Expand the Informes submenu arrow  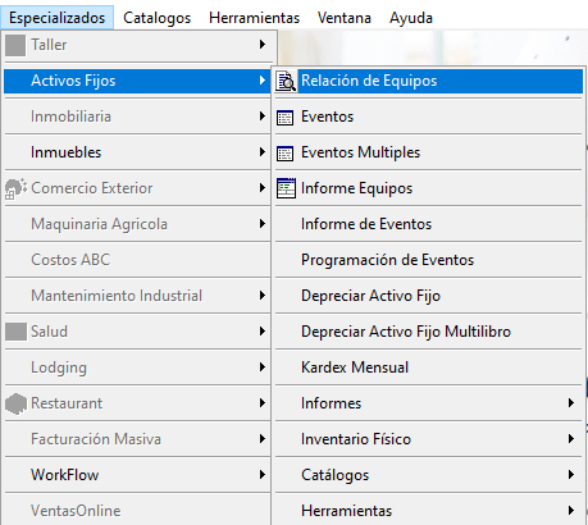pos(571,403)
